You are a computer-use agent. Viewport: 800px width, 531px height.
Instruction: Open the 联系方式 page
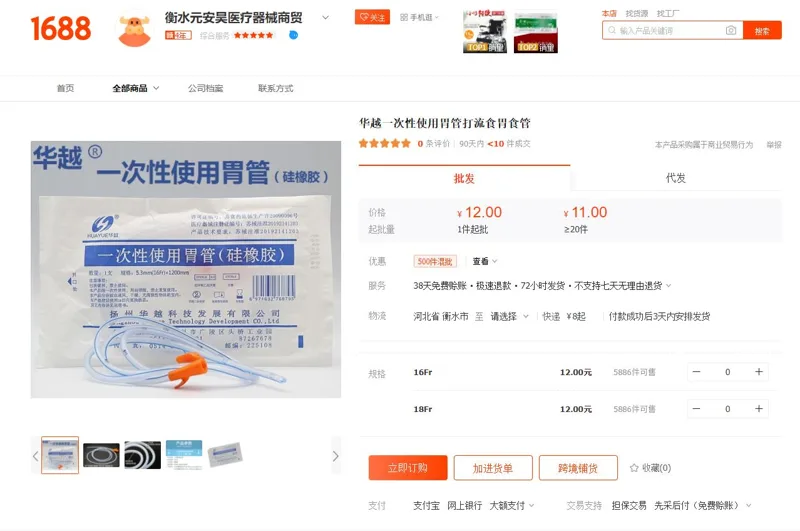pyautogui.click(x=276, y=88)
